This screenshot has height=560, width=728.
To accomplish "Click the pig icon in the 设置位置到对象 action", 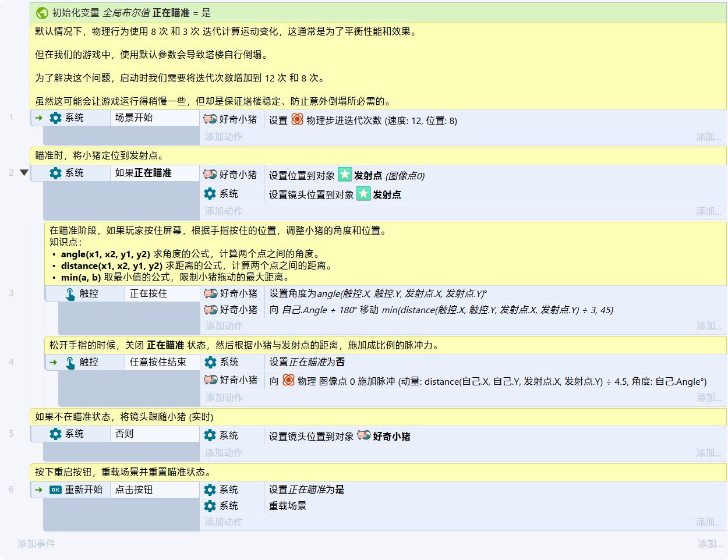I will [x=210, y=174].
